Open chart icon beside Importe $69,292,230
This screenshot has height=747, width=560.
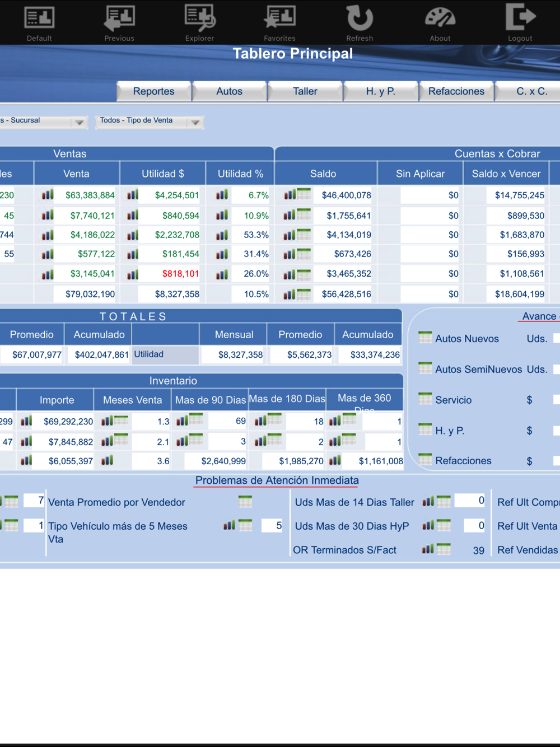tap(26, 421)
